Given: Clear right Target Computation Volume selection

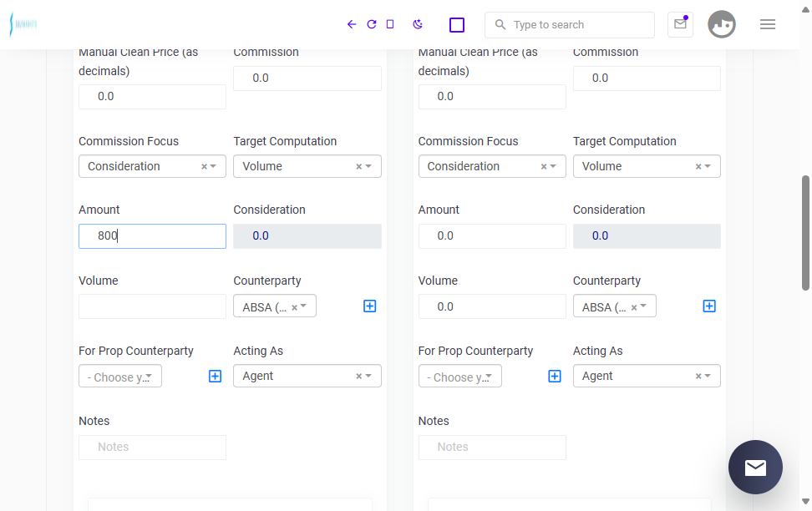Looking at the screenshot, I should [698, 167].
